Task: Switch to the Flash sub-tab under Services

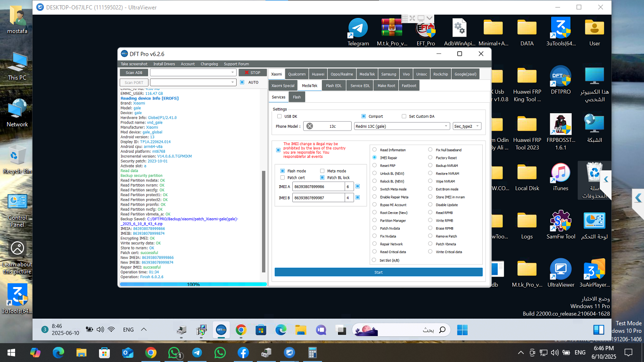Action: point(297,97)
